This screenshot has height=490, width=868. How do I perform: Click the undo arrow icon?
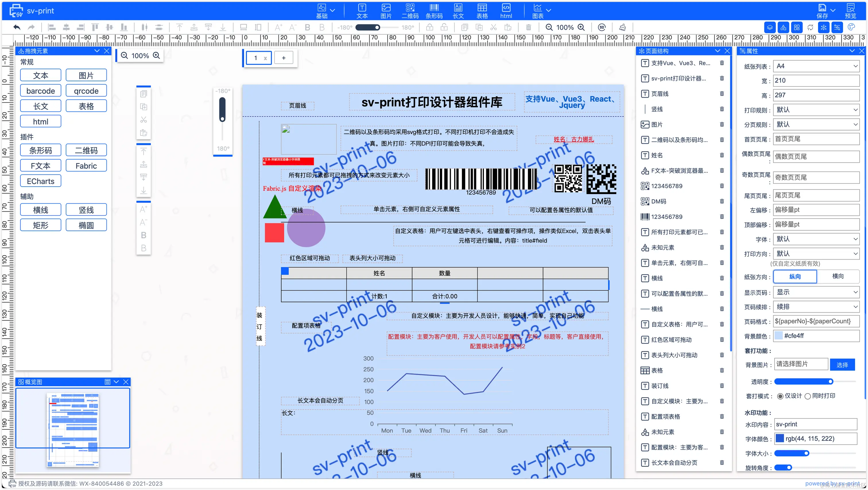[x=17, y=27]
